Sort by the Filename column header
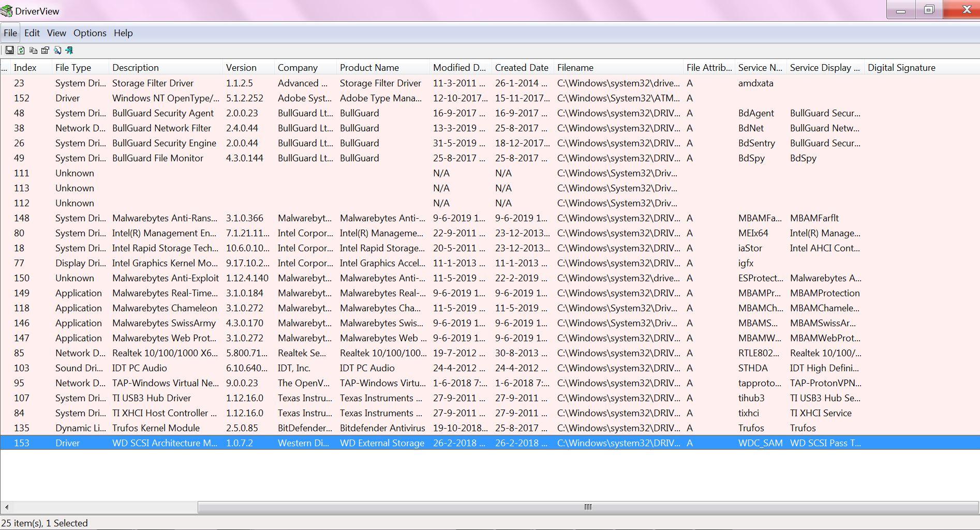Image resolution: width=980 pixels, height=530 pixels. pos(618,68)
